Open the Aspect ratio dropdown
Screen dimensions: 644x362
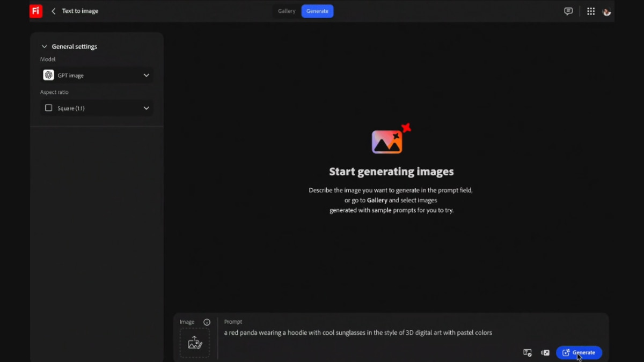click(97, 108)
